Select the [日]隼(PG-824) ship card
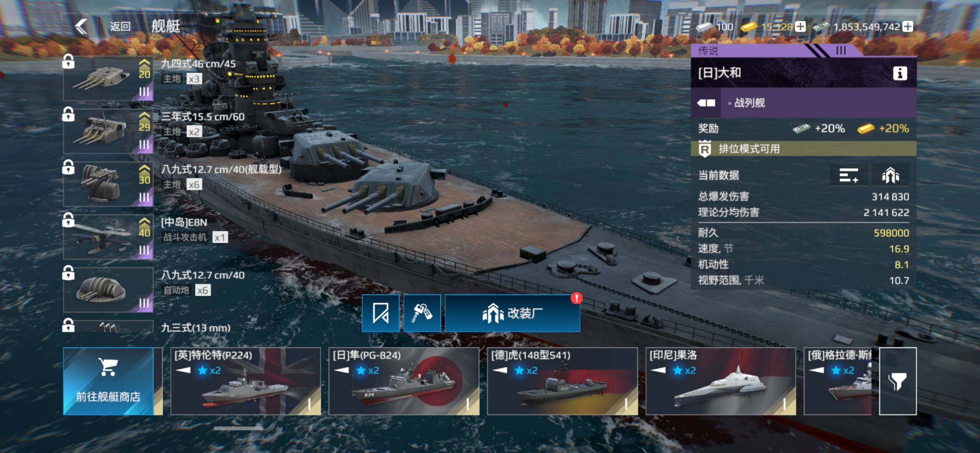This screenshot has width=980, height=453. coord(404,381)
